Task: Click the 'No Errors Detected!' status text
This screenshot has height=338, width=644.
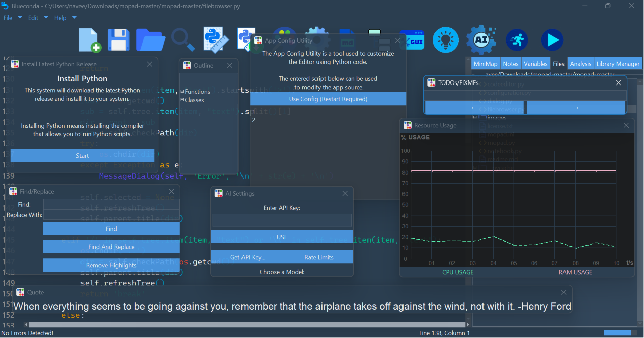Action: [x=27, y=333]
